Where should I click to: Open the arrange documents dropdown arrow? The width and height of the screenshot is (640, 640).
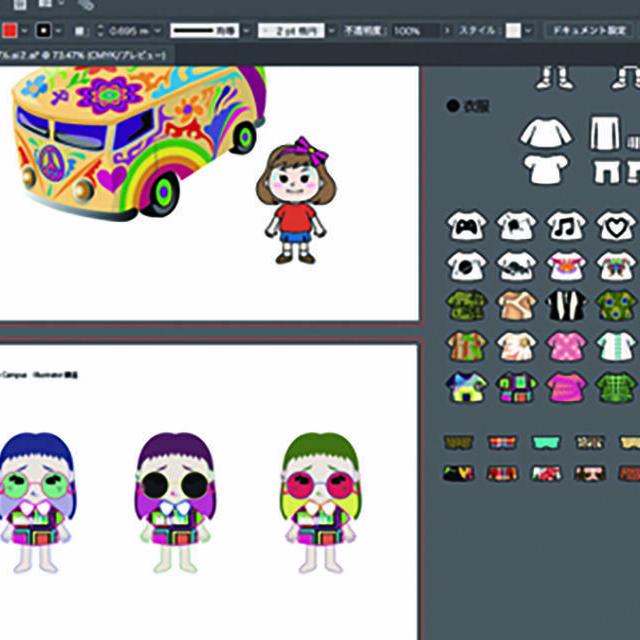(62, 4)
